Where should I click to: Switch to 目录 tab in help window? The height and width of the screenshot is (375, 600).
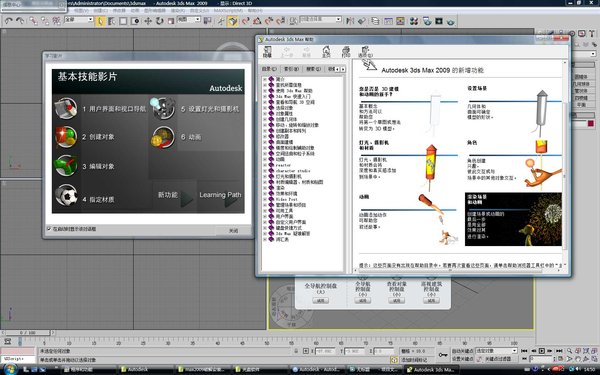point(269,69)
